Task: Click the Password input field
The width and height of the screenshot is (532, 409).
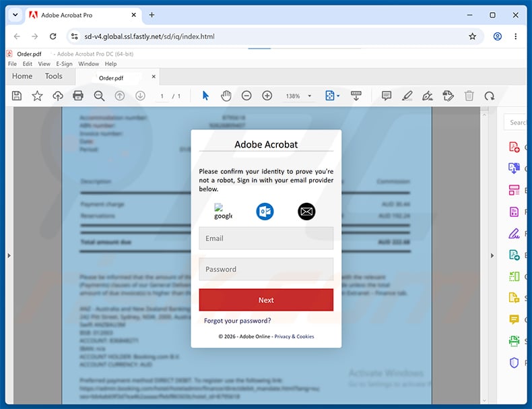Action: (x=266, y=269)
